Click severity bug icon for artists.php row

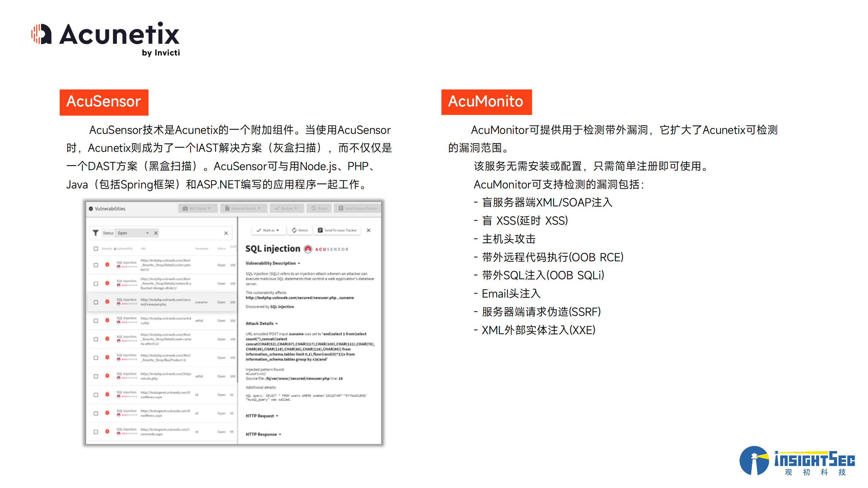click(x=107, y=320)
